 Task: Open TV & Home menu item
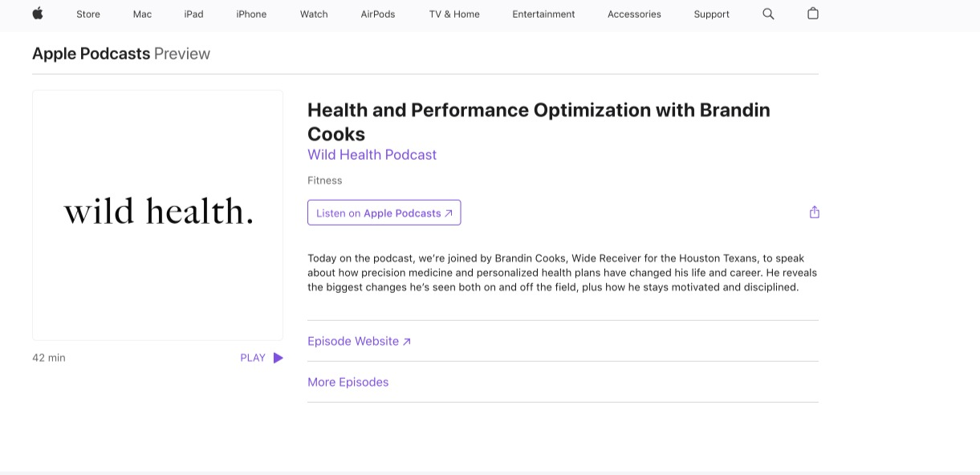coord(454,14)
